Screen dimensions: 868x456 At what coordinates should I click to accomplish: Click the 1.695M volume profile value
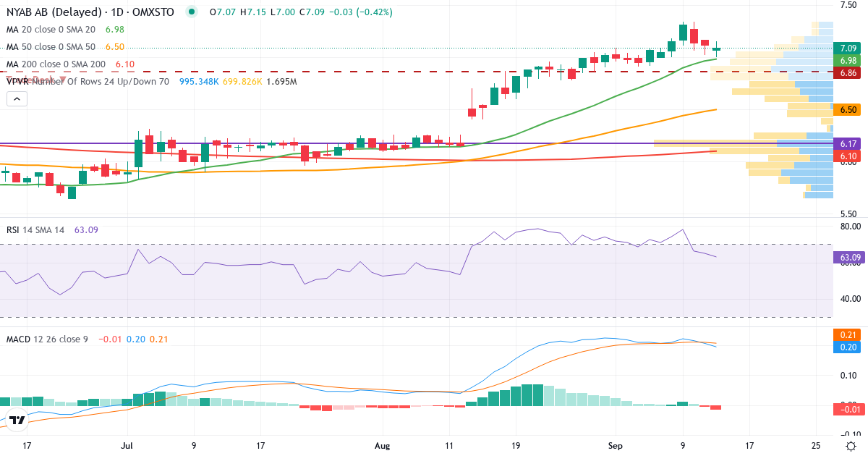[281, 81]
